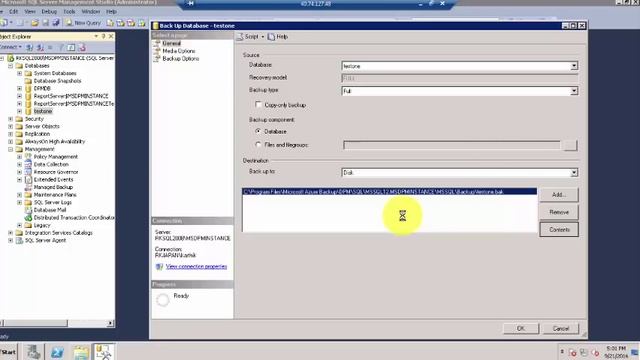Select the Backup Options page
The height and width of the screenshot is (360, 640).
(x=181, y=59)
